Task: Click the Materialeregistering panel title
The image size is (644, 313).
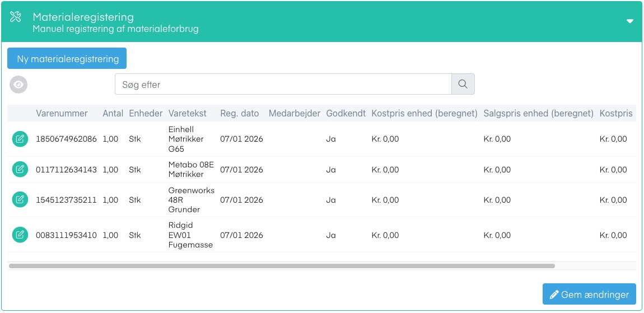Action: click(x=83, y=17)
